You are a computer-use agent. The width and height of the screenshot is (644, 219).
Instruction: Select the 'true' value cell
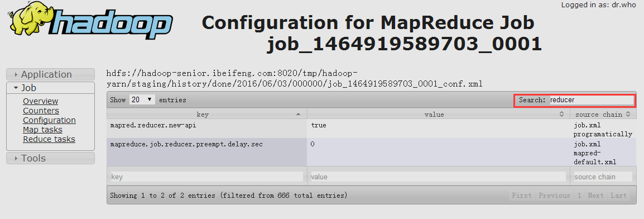coord(438,128)
